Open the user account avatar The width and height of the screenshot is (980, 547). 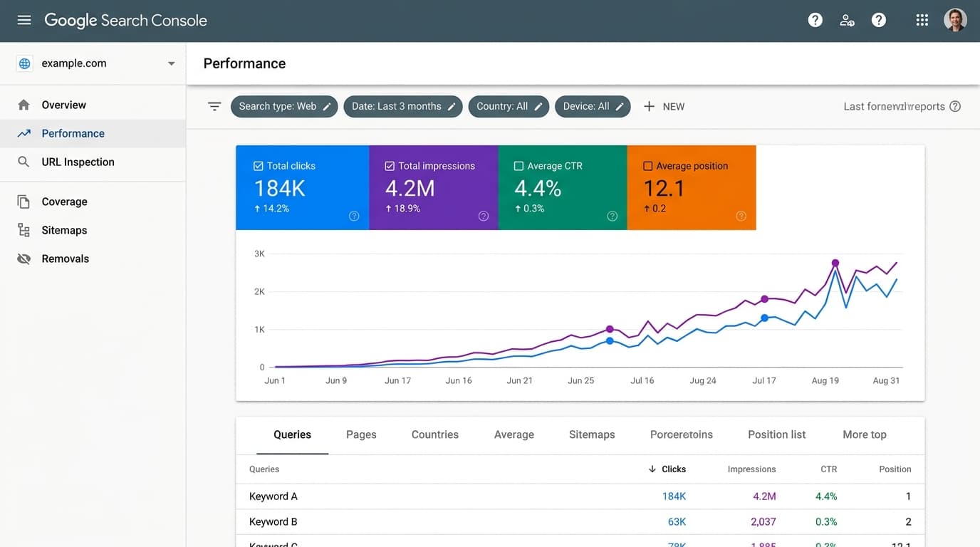click(x=955, y=20)
